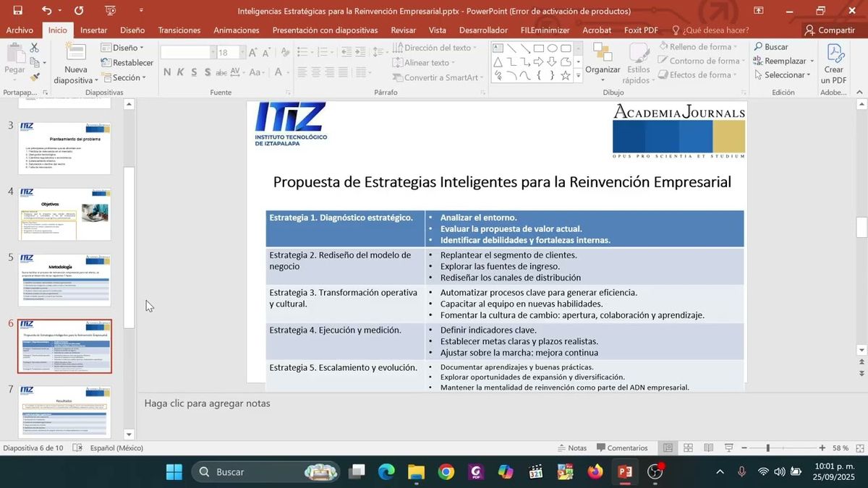This screenshot has width=868, height=488.
Task: Select the Format Painter brush
Action: [x=34, y=77]
